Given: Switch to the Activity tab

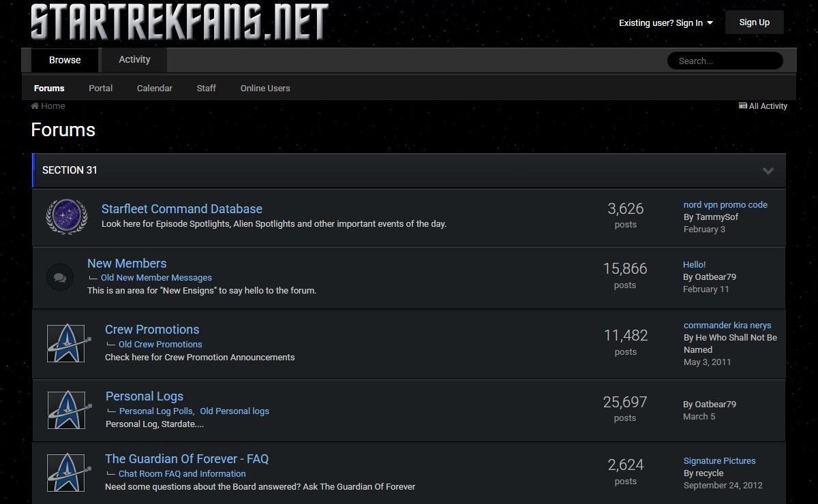Looking at the screenshot, I should pos(134,60).
